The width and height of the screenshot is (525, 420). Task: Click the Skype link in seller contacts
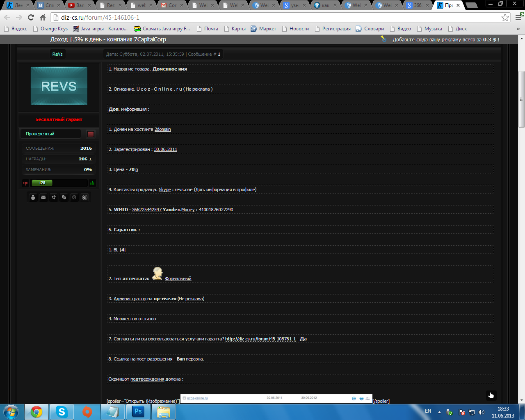tap(165, 189)
